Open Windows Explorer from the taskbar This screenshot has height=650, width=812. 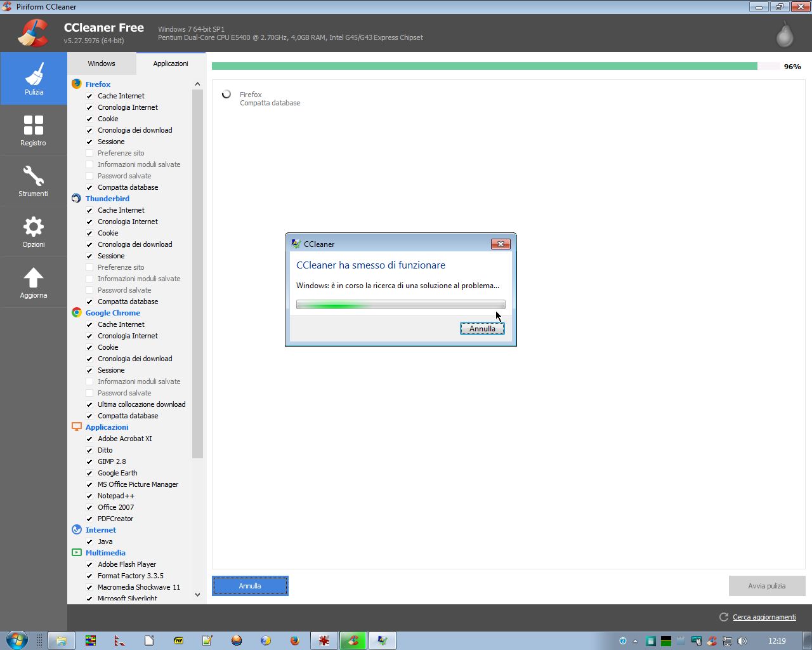[62, 640]
